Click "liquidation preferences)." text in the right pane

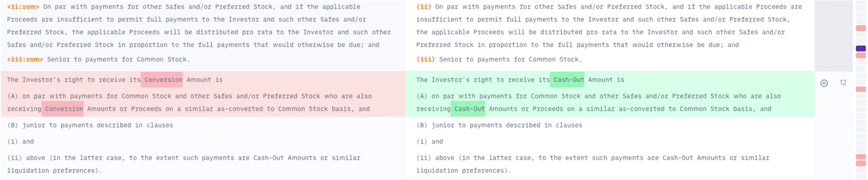tap(464, 171)
